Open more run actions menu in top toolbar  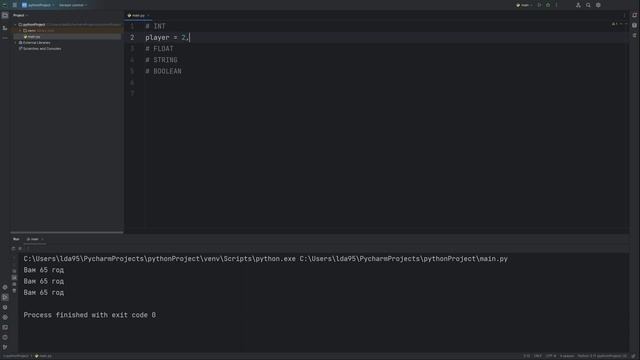pos(556,5)
